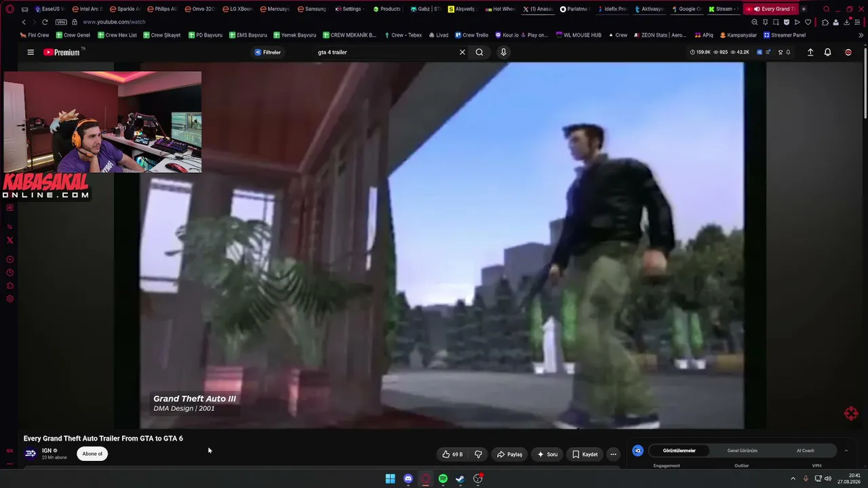Image resolution: width=868 pixels, height=488 pixels.
Task: Save the video with Kaydet
Action: pyautogui.click(x=585, y=454)
